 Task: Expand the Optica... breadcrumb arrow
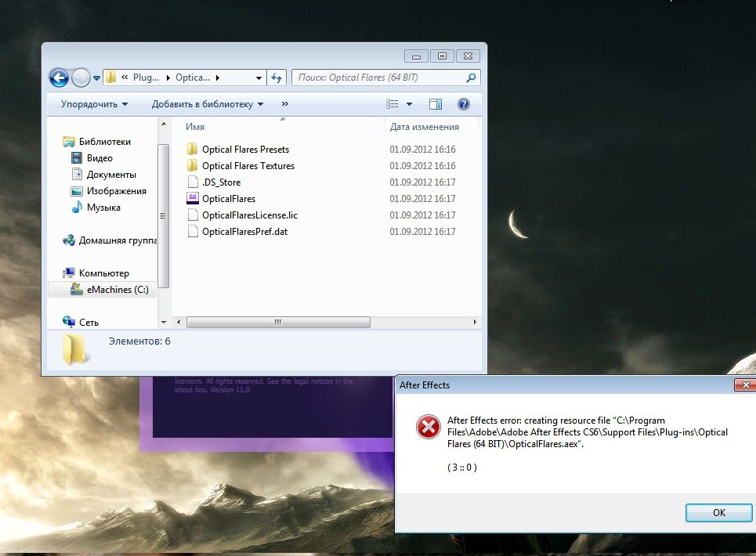(x=218, y=78)
